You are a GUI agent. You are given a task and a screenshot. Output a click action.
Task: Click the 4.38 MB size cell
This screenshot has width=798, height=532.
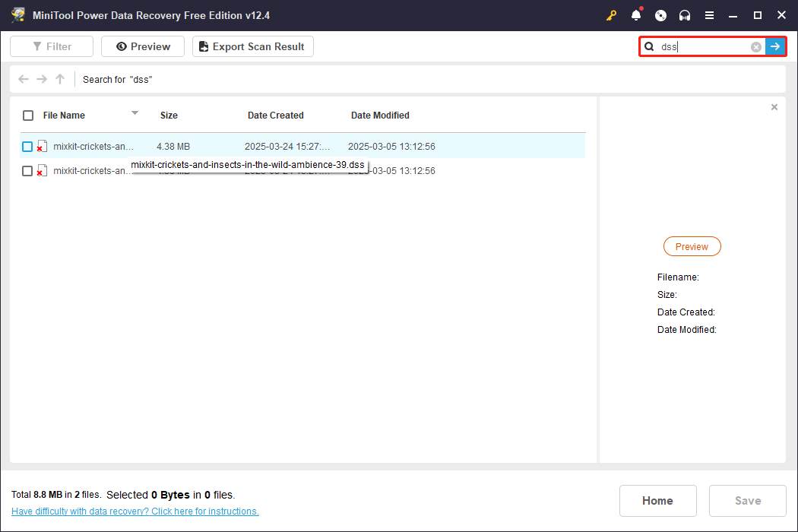[173, 147]
